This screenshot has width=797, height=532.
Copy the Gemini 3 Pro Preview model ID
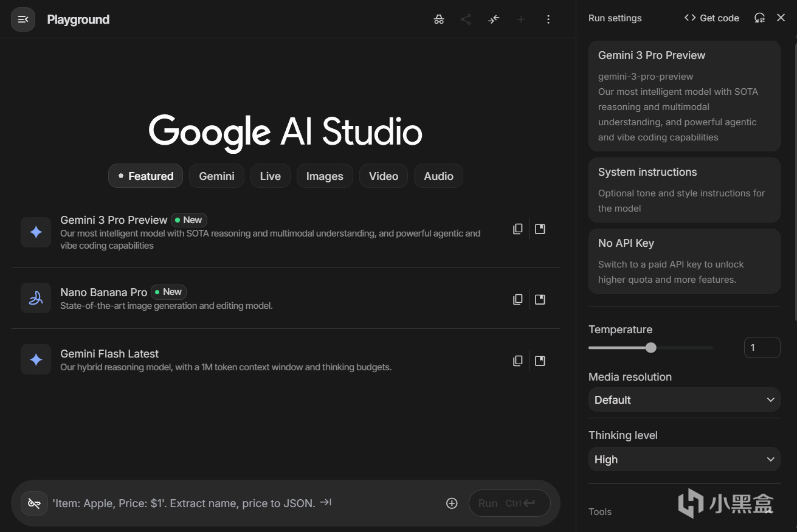[517, 229]
